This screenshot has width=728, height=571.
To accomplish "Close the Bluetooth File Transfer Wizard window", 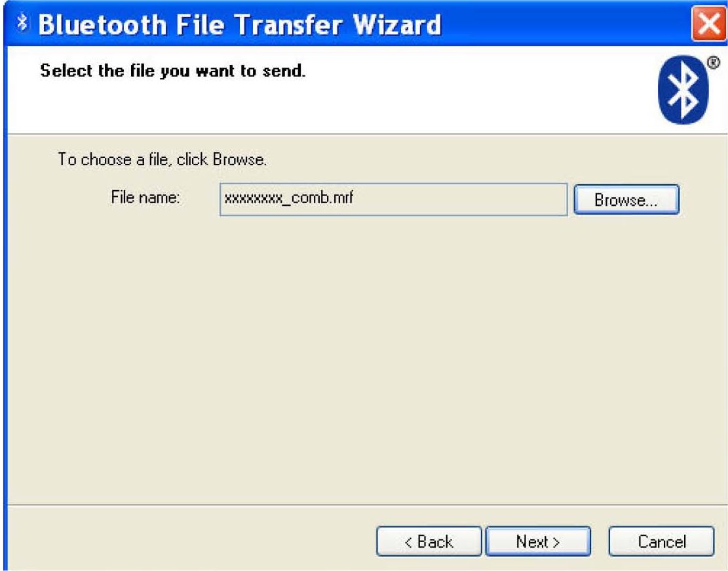I will 708,23.
